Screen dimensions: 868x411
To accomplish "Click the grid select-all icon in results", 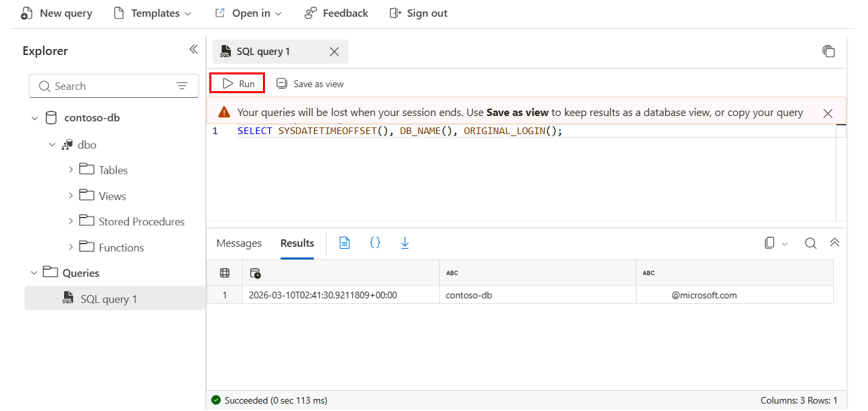I will point(225,273).
